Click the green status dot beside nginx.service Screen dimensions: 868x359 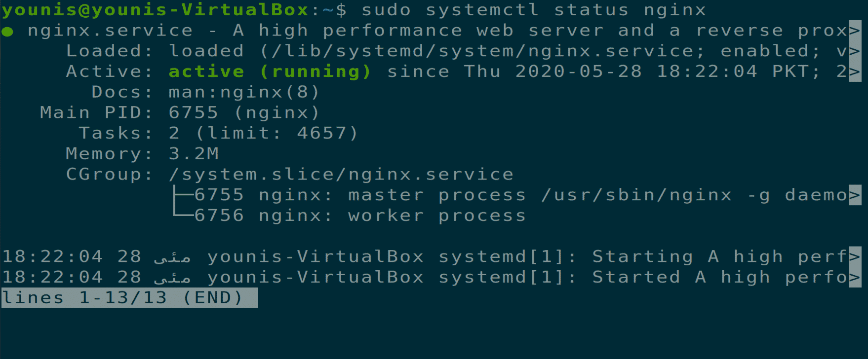7,32
